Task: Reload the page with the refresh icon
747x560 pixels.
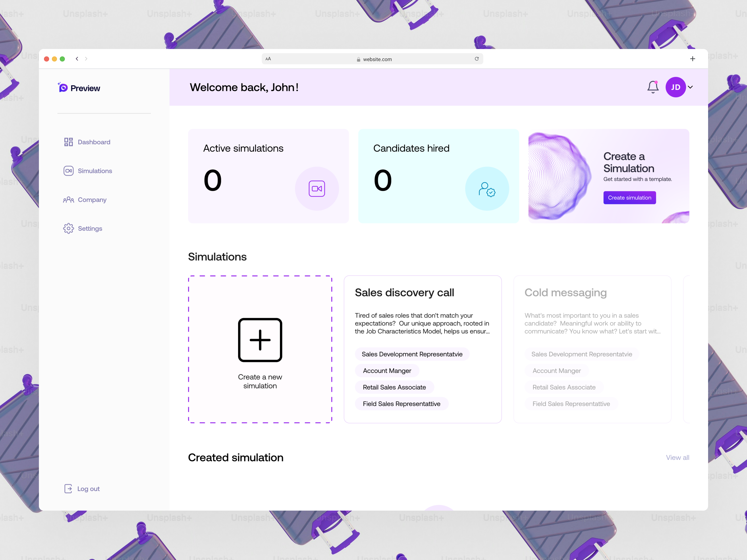Action: [x=476, y=59]
